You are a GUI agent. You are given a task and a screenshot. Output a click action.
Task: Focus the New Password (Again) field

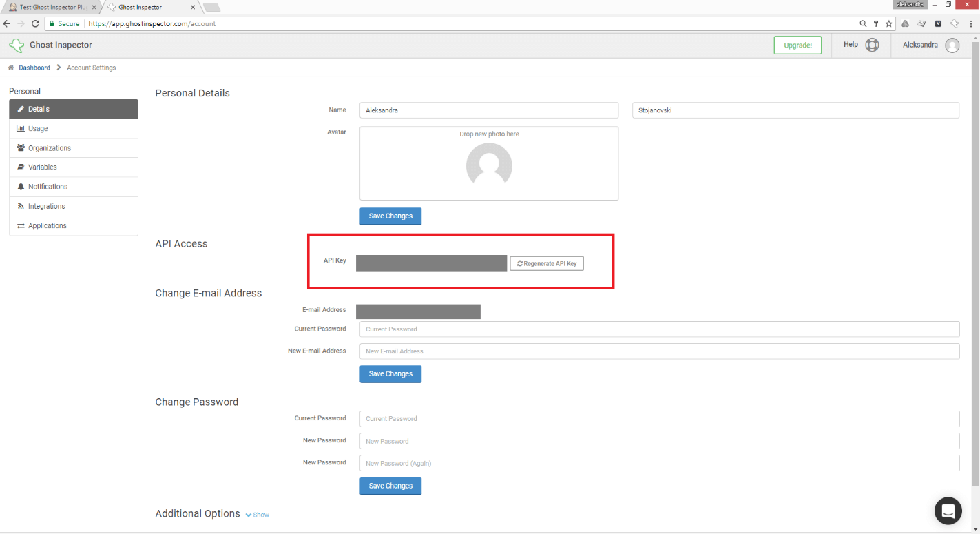(659, 463)
